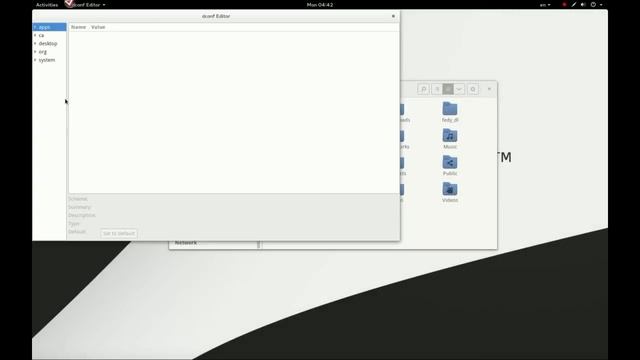Open the en input language menu

click(545, 5)
